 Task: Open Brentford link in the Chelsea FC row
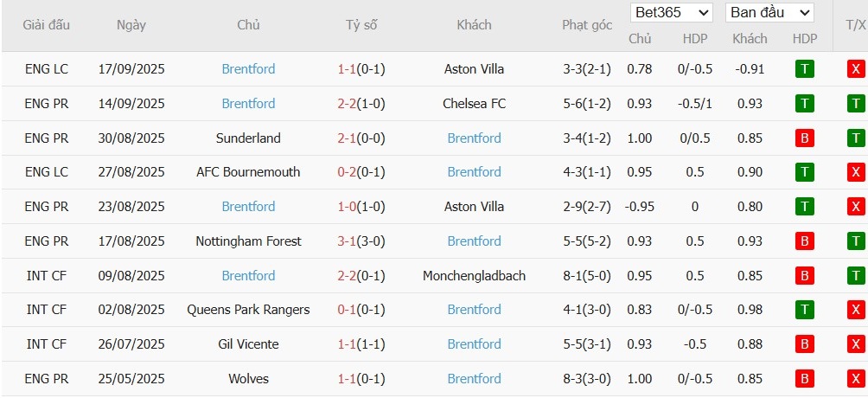pos(248,104)
